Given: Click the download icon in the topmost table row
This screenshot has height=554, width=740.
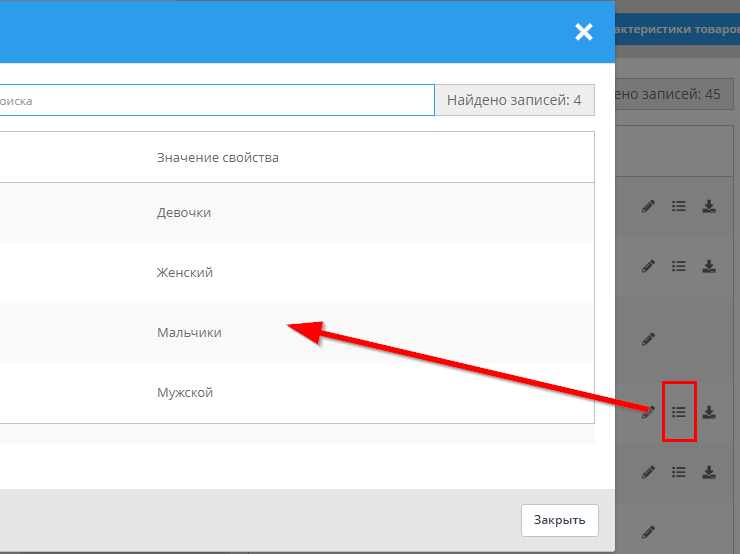Looking at the screenshot, I should point(709,206).
